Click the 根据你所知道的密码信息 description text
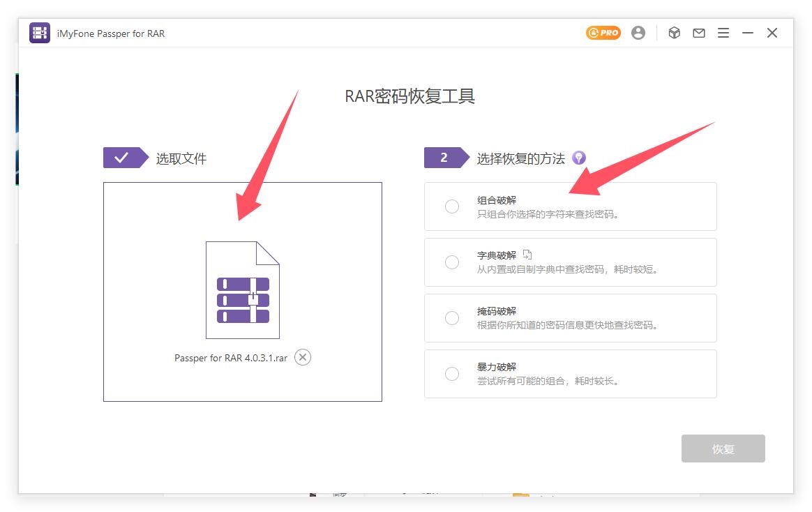812x512 pixels. coord(567,326)
